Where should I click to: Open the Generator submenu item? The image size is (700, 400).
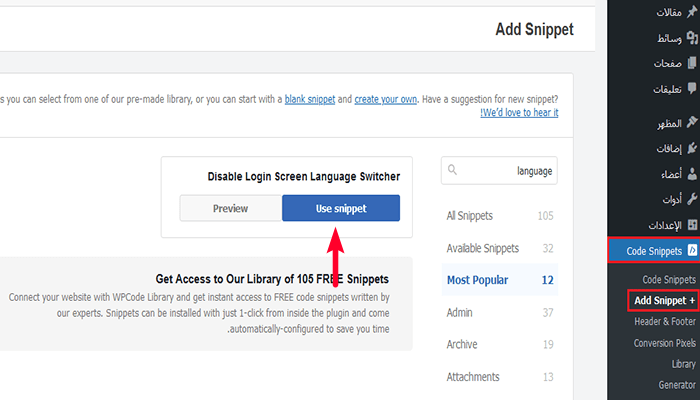tap(677, 384)
